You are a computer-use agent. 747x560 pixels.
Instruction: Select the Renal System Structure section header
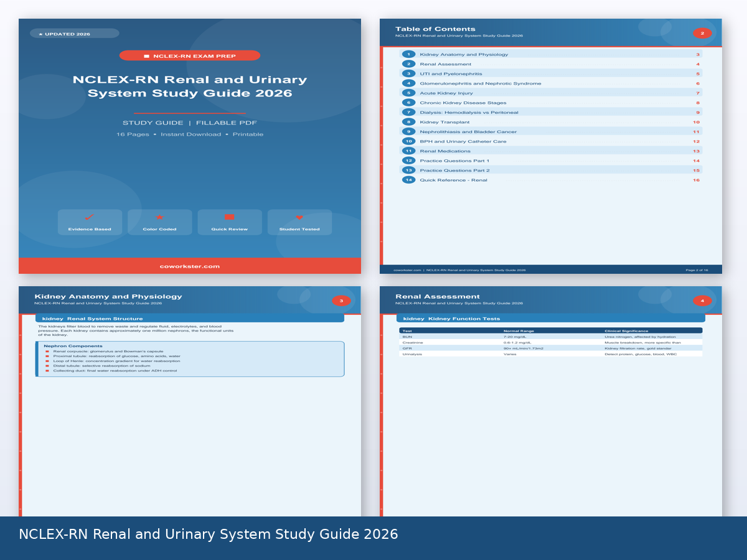[x=189, y=319]
